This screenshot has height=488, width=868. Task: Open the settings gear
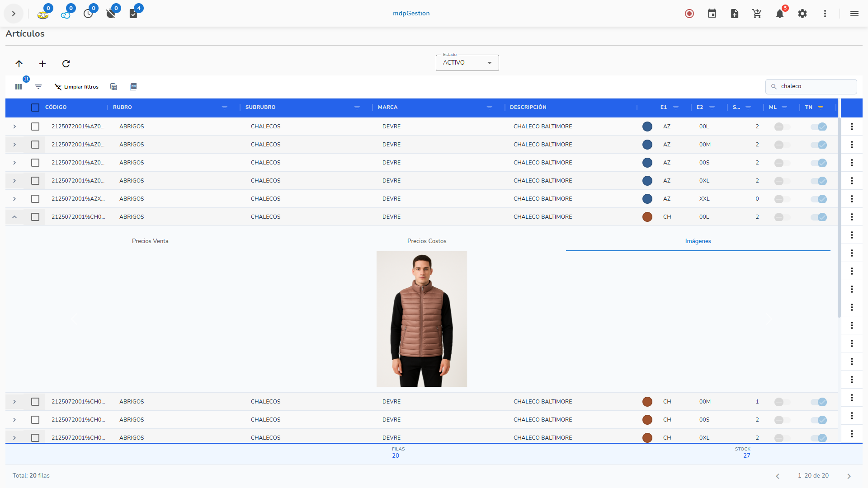[x=802, y=14]
